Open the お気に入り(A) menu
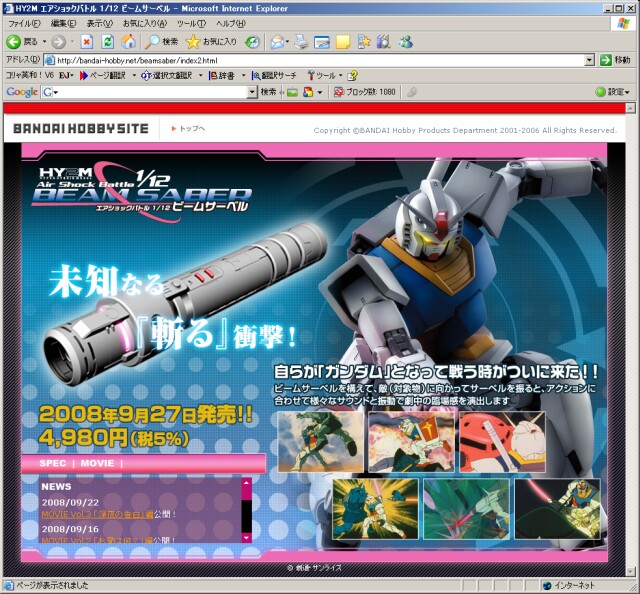Screen dimensions: 640x594 pos(144,24)
